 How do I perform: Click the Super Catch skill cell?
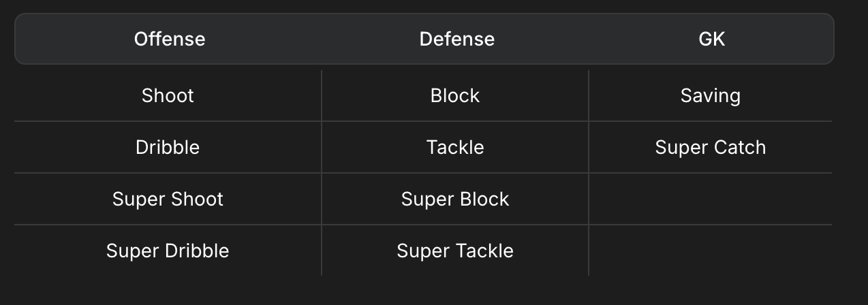click(710, 148)
